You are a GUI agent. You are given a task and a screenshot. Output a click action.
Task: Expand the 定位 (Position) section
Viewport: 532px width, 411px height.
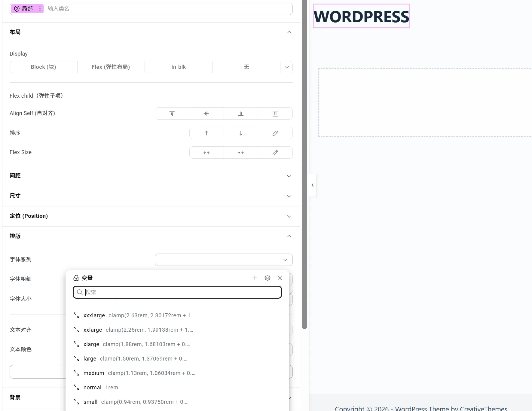[x=151, y=216]
